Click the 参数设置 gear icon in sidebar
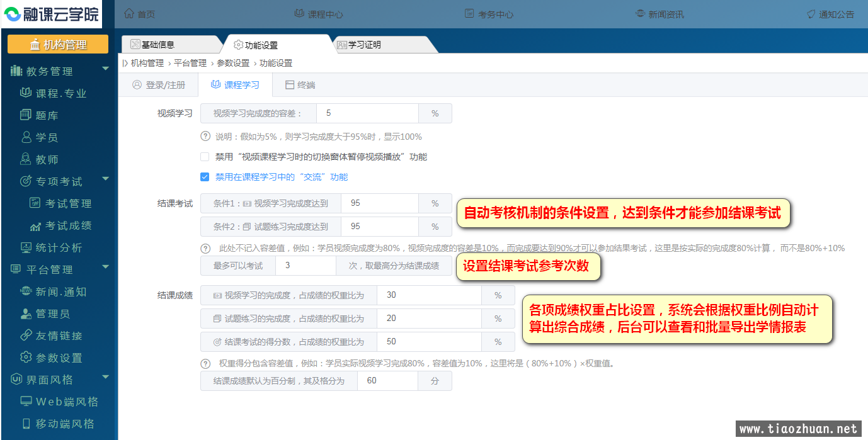 (26, 358)
